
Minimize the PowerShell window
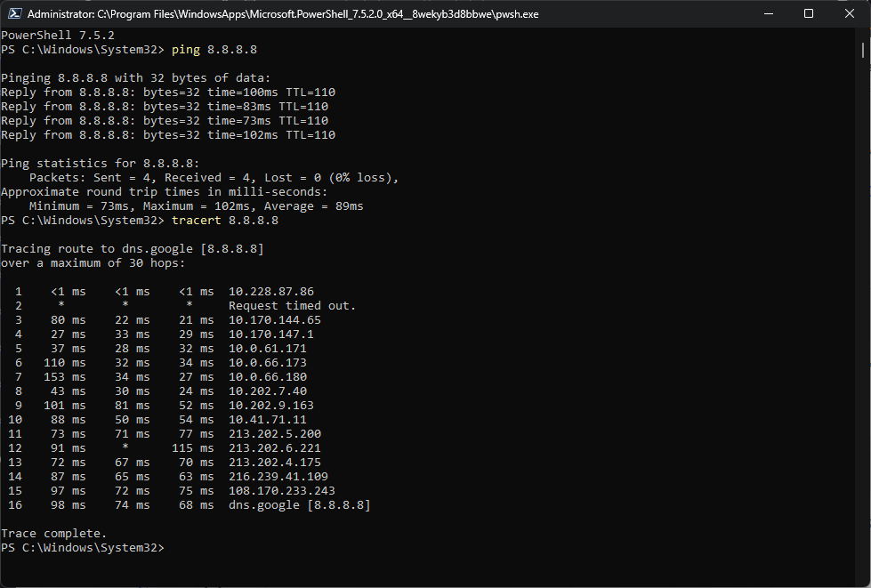[x=767, y=14]
